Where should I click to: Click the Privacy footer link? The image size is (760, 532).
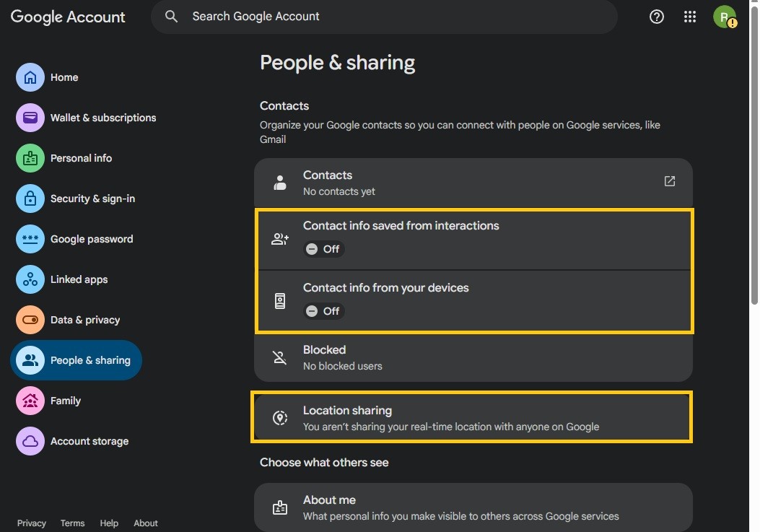(32, 523)
